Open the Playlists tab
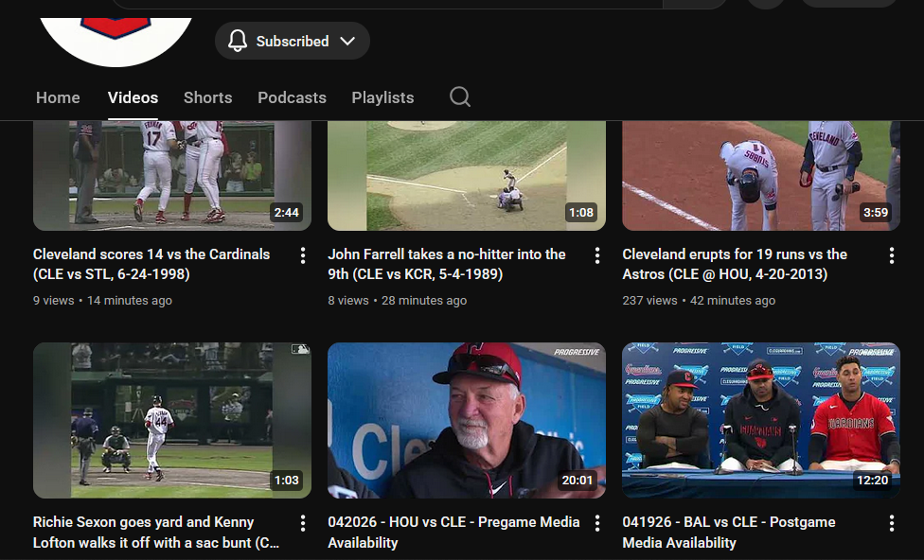Screen dimensions: 924x560 click(x=383, y=97)
